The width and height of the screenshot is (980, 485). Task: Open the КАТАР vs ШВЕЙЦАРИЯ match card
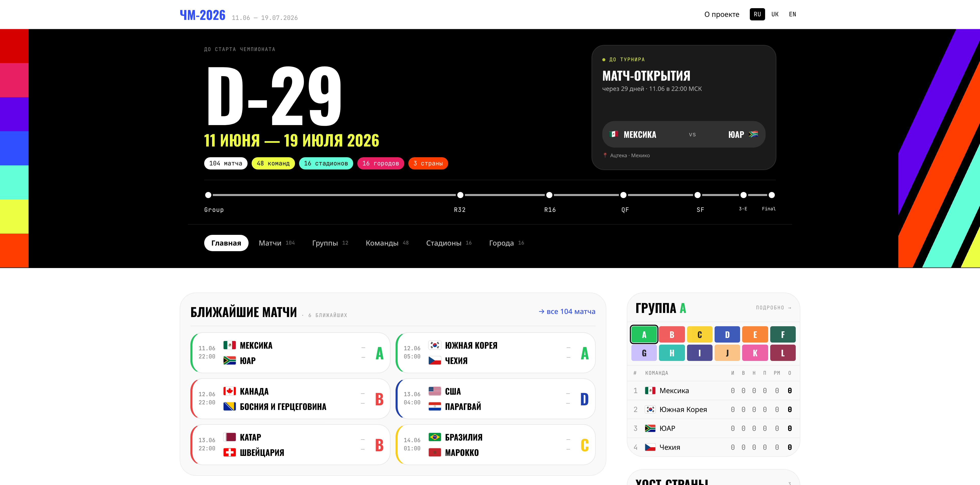pyautogui.click(x=290, y=445)
